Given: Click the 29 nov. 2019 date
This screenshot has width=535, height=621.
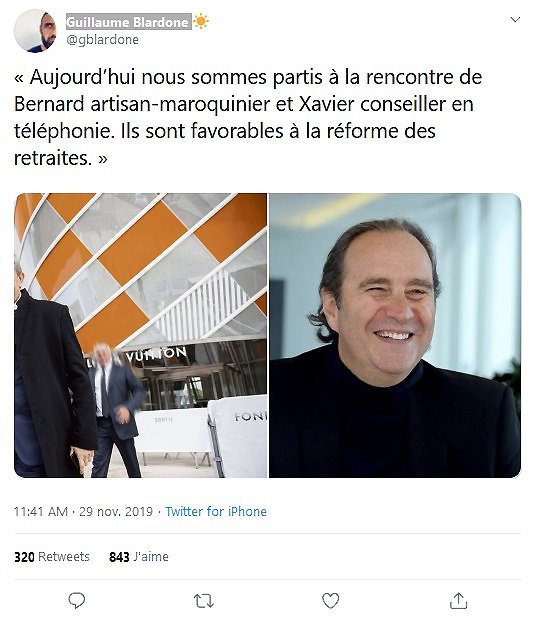Looking at the screenshot, I should click(116, 511).
